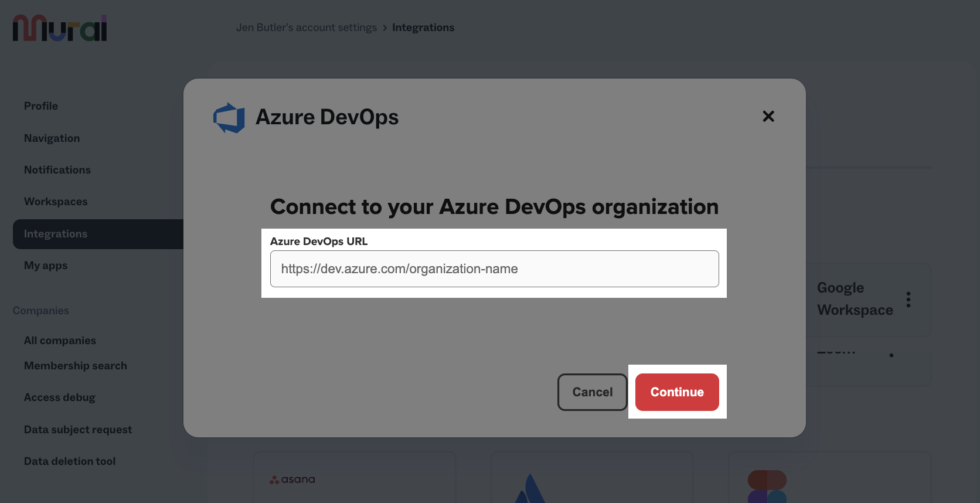The width and height of the screenshot is (980, 503).
Task: Click the Google Workspace card title
Action: (855, 299)
